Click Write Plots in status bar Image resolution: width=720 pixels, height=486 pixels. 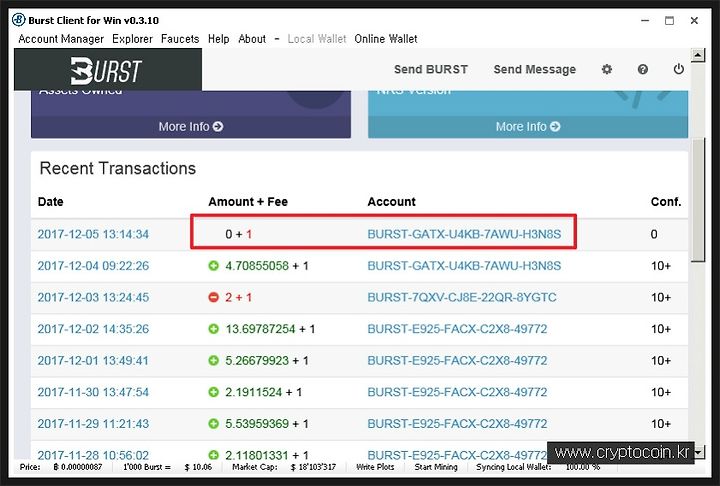click(375, 467)
